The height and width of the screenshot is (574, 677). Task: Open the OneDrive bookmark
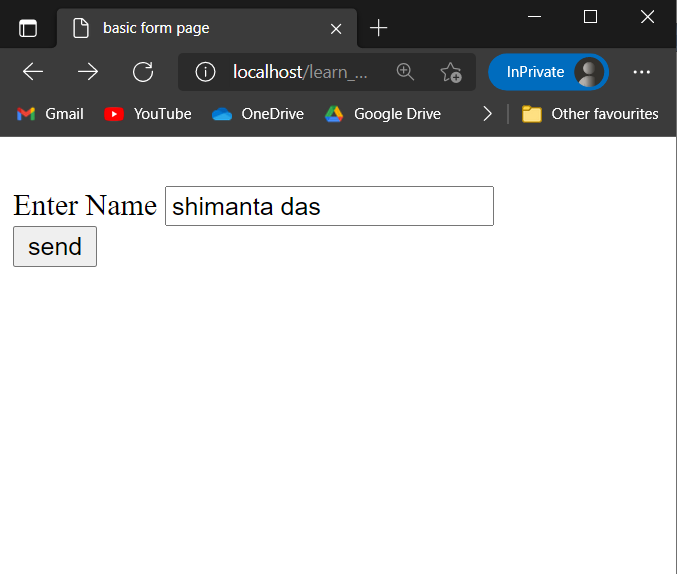click(x=258, y=114)
